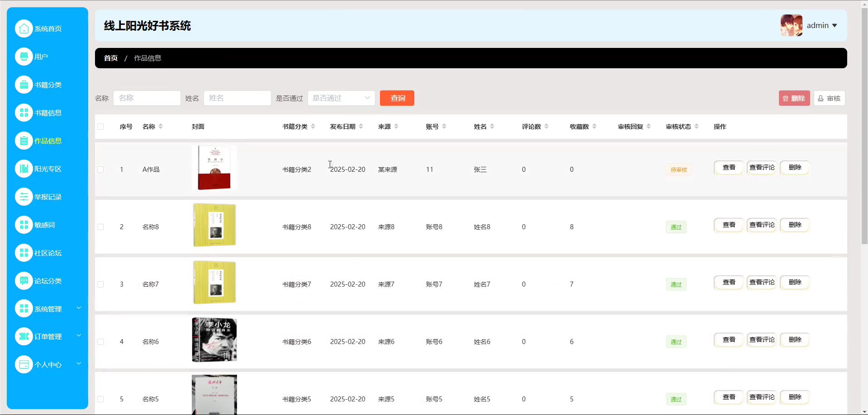Click 查看 for A作品 row

click(729, 168)
